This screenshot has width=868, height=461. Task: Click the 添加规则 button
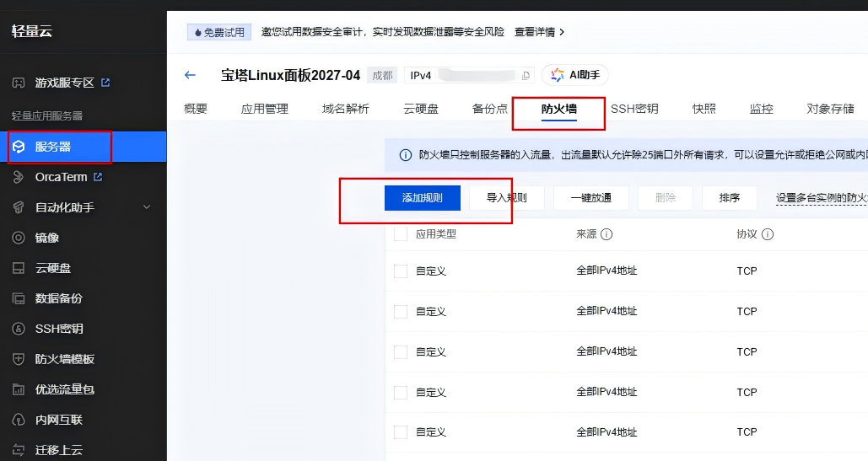click(423, 198)
